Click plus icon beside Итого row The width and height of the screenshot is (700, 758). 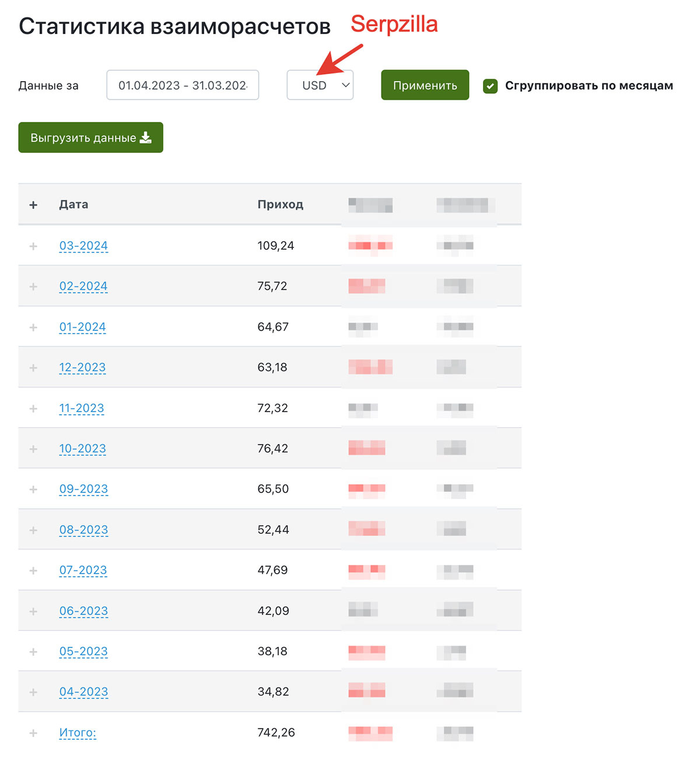coord(33,733)
